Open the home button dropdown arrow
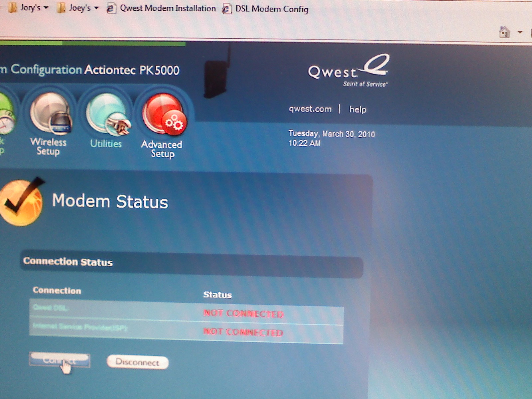The height and width of the screenshot is (399, 532). click(520, 33)
